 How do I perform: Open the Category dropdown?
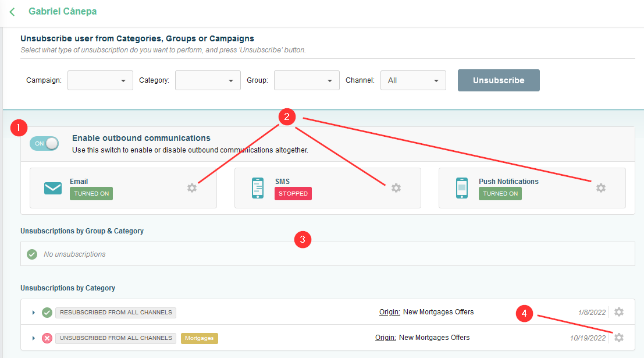click(208, 80)
